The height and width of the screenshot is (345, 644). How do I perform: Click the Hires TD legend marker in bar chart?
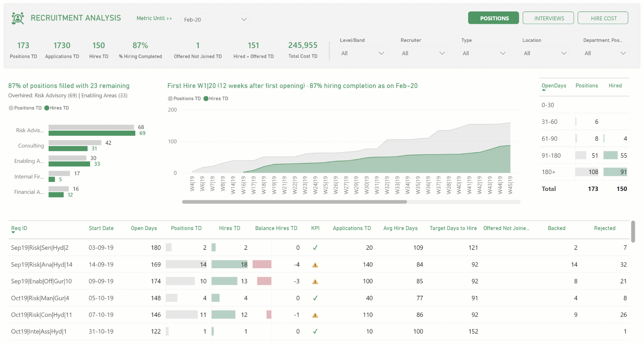click(x=47, y=108)
